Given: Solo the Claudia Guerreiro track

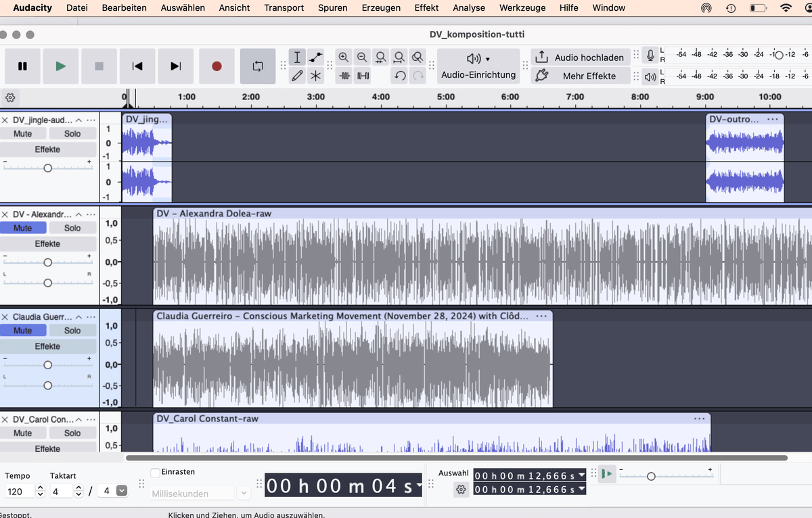Looking at the screenshot, I should point(72,330).
